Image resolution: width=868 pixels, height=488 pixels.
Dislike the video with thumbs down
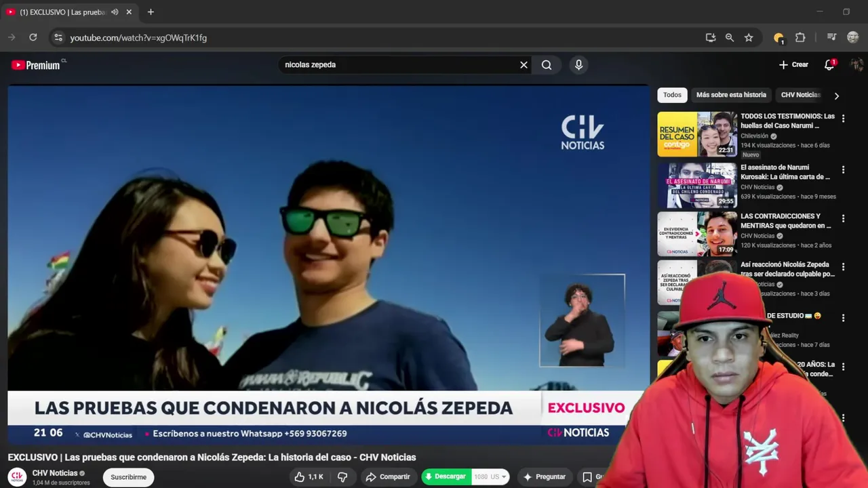click(x=342, y=477)
